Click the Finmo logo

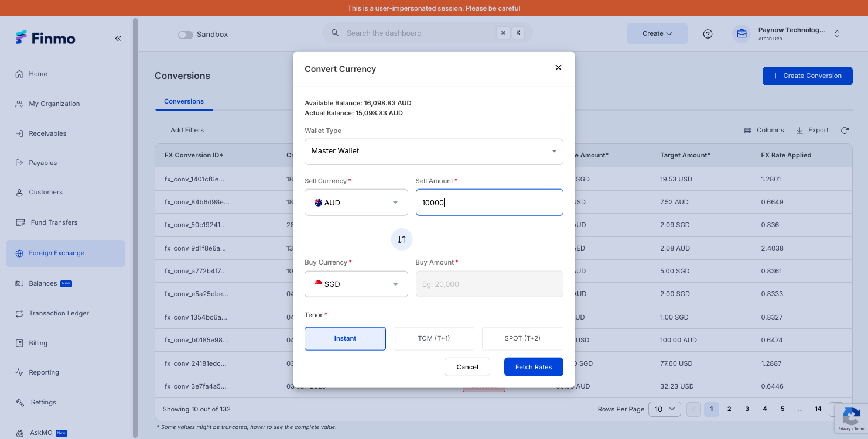(x=46, y=38)
